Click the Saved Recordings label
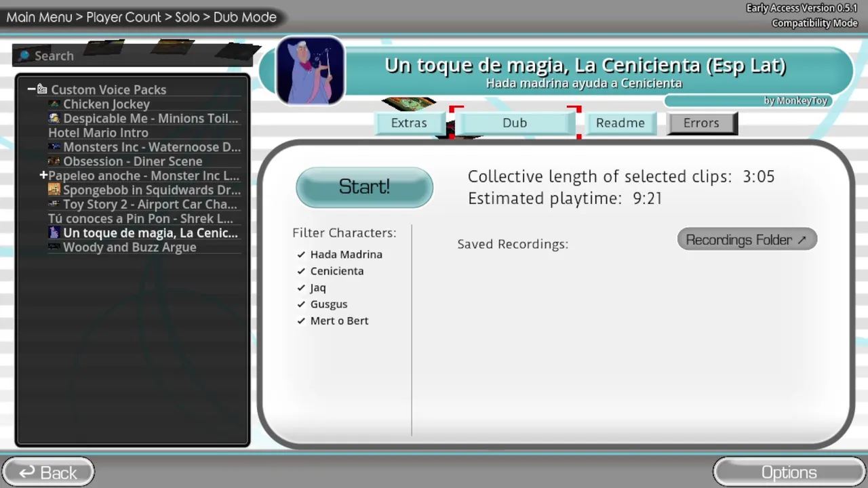The image size is (868, 488). point(513,244)
